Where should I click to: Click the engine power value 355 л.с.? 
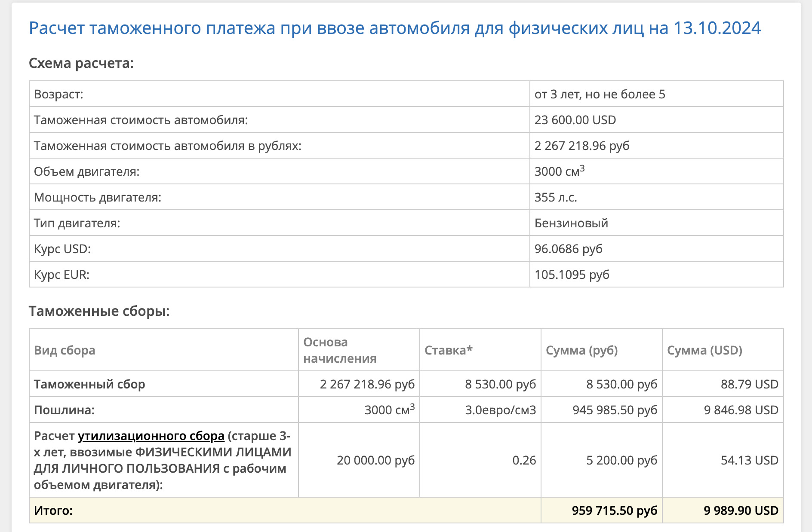556,197
